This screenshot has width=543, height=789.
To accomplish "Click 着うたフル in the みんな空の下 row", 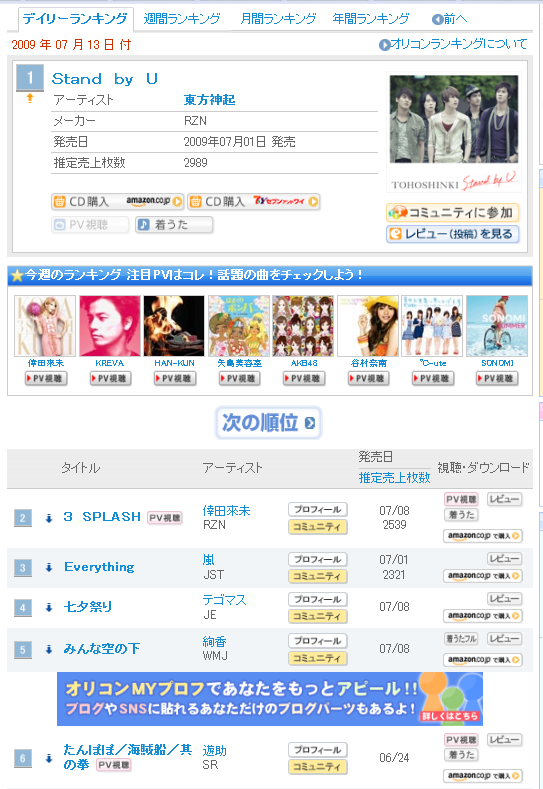I will (461, 639).
